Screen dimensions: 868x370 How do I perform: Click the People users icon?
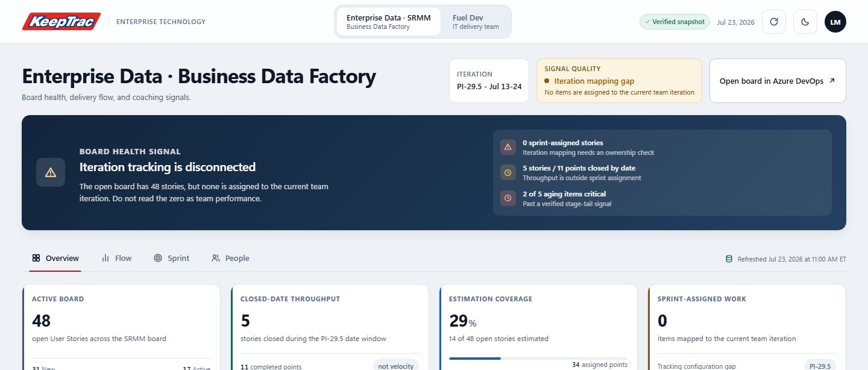216,258
